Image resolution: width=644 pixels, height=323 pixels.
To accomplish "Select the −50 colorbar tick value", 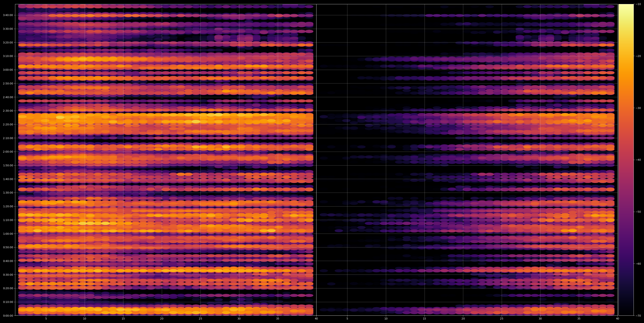I will pos(639,212).
